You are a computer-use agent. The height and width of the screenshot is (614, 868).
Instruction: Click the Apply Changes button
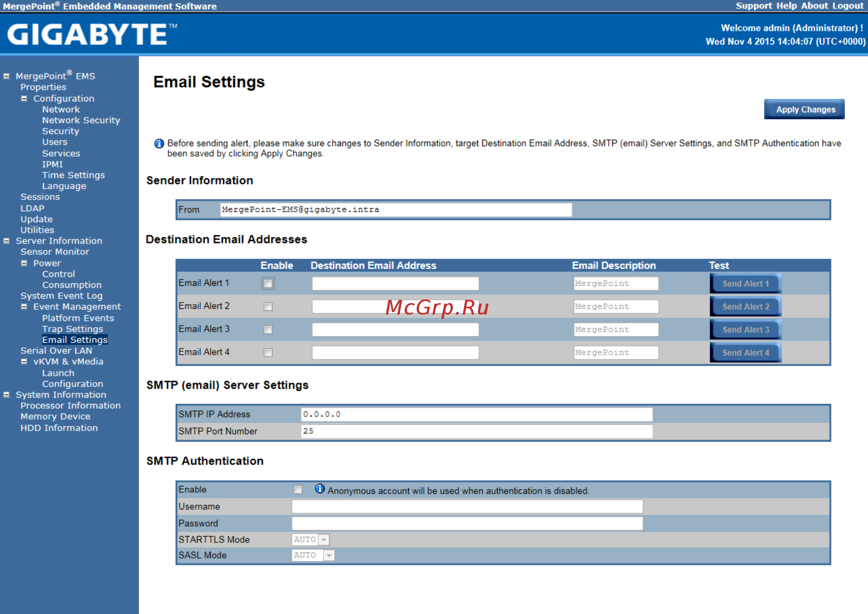805,110
